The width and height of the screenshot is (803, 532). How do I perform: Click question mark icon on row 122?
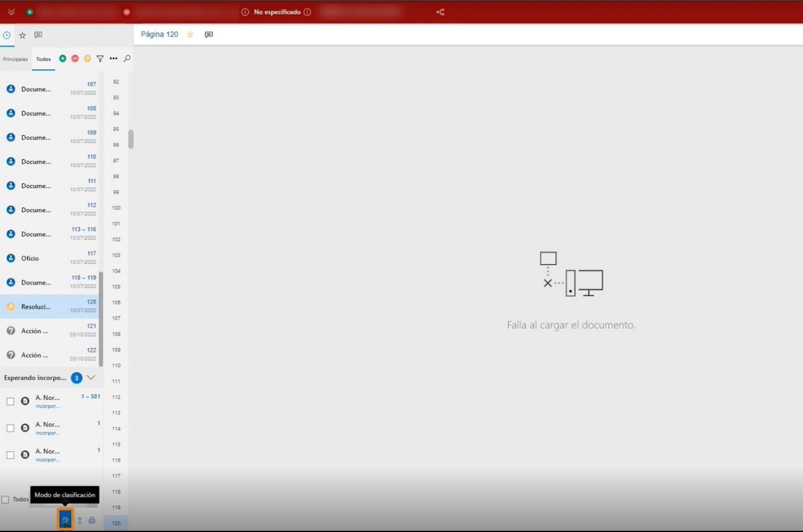click(x=11, y=355)
